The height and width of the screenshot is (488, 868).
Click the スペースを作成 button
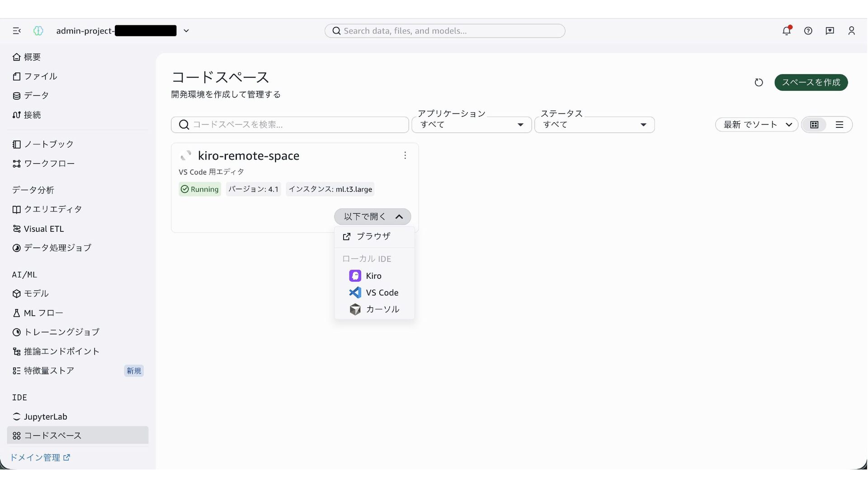(811, 82)
